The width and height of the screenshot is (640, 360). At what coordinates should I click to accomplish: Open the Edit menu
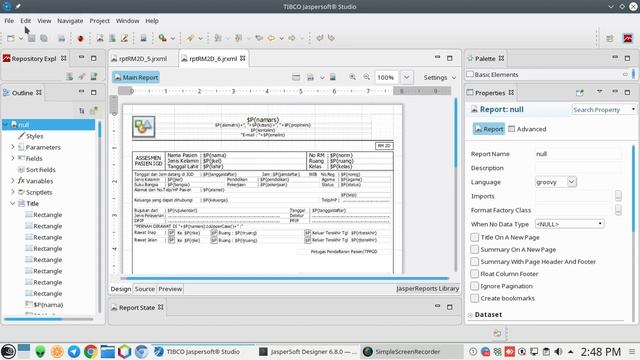(x=26, y=21)
